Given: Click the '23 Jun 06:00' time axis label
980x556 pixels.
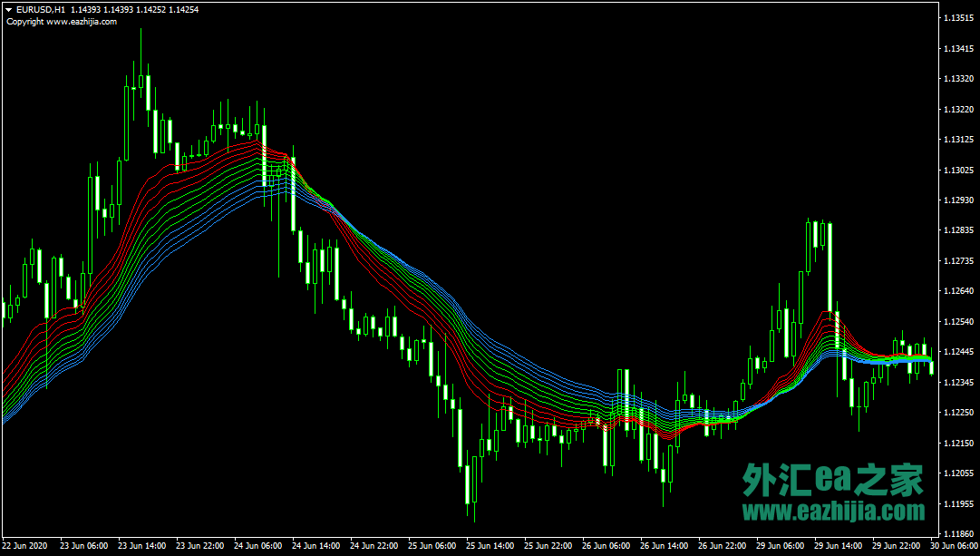Looking at the screenshot, I should point(83,546).
